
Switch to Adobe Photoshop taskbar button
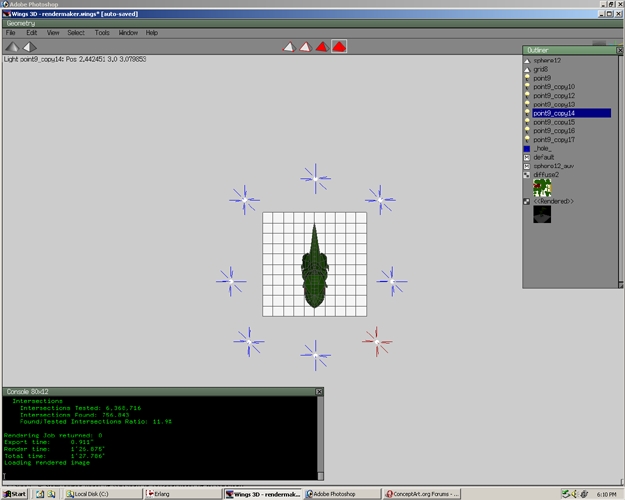[342, 494]
